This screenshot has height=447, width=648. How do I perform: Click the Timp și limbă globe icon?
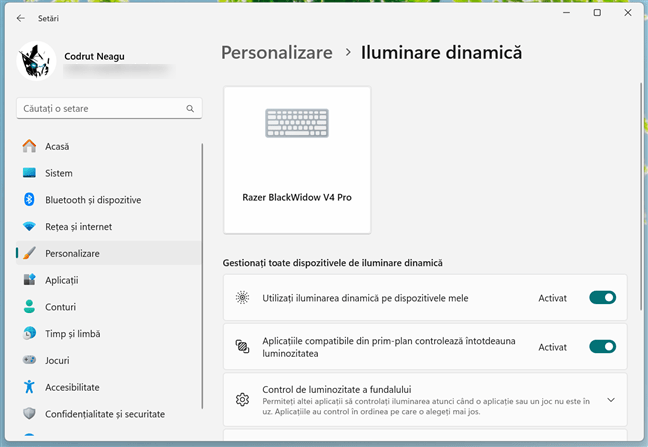point(29,334)
